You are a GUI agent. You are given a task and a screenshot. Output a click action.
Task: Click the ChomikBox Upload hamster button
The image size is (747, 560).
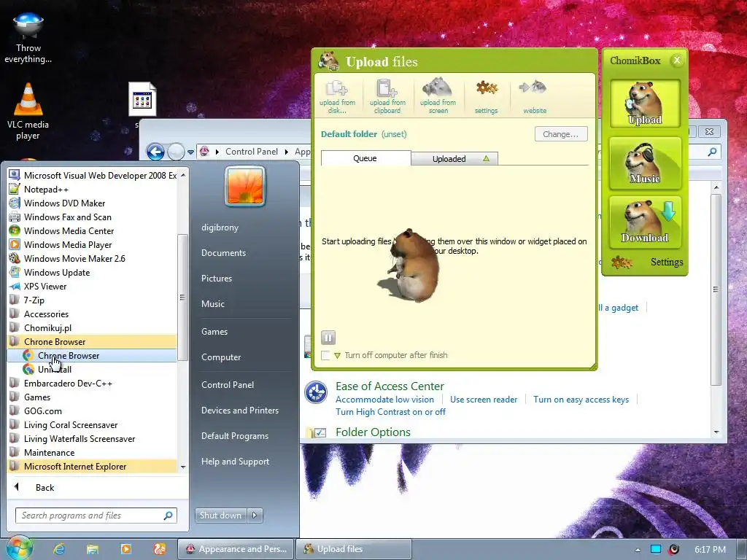[645, 104]
